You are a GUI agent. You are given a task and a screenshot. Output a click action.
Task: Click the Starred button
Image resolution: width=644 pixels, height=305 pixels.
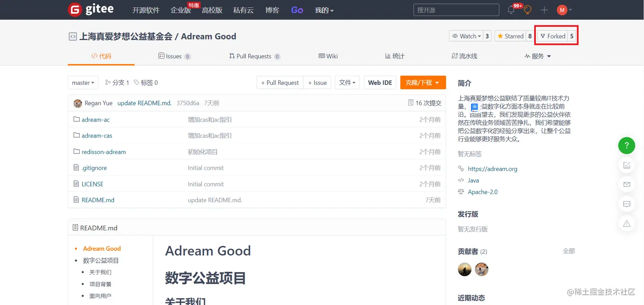(x=510, y=36)
